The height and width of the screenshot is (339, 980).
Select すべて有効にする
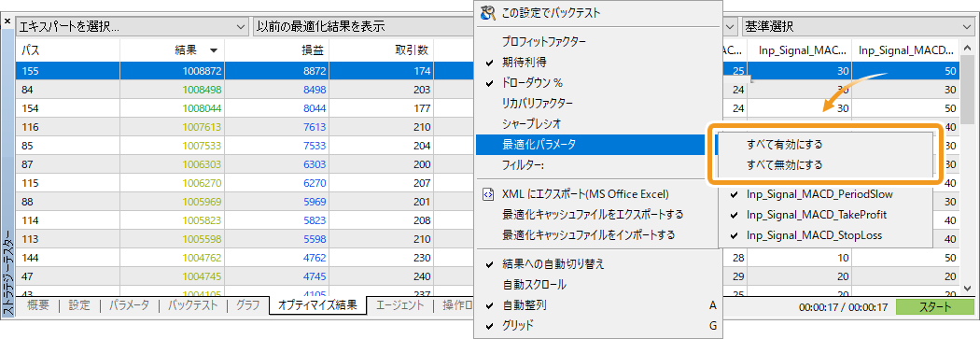pos(784,144)
